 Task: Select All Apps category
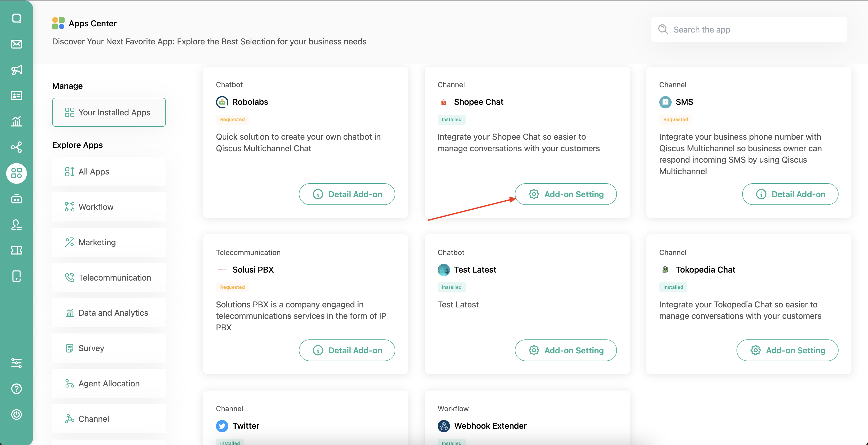click(x=109, y=172)
